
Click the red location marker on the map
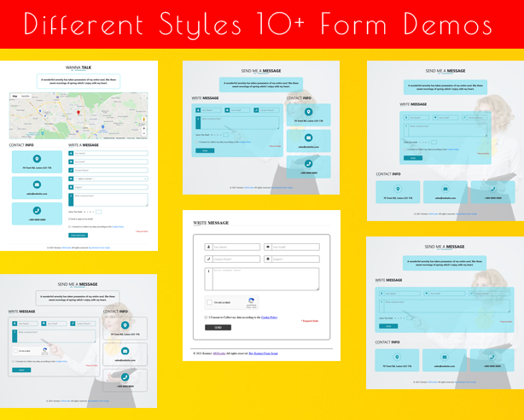(79, 113)
